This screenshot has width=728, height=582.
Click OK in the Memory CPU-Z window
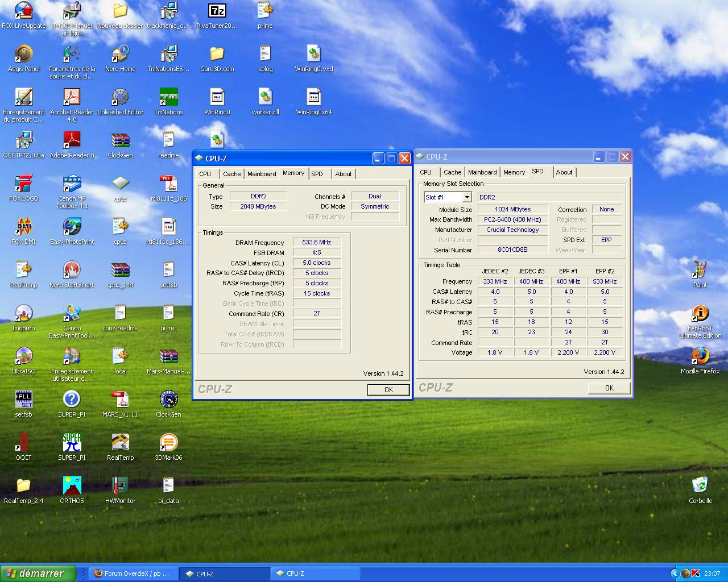388,390
